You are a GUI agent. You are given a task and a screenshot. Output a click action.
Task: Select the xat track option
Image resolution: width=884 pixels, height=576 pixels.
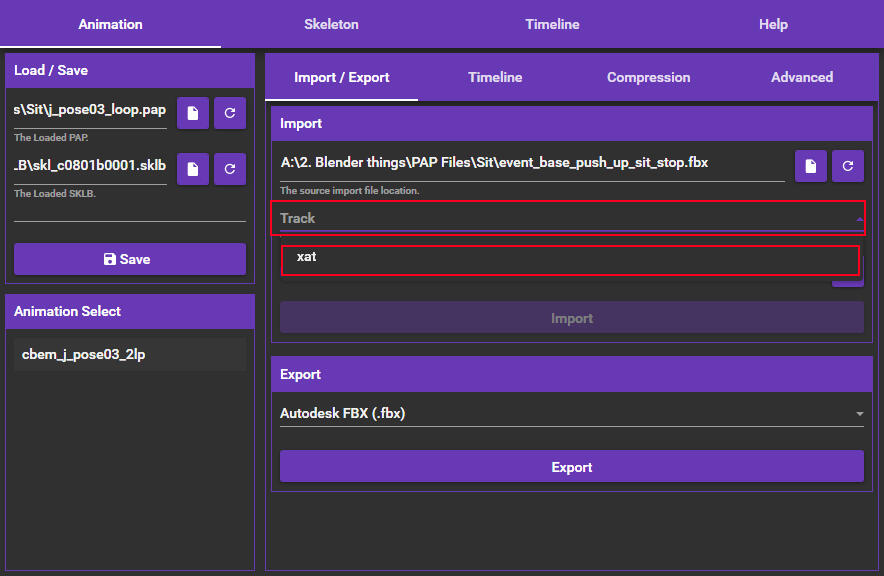coord(570,259)
